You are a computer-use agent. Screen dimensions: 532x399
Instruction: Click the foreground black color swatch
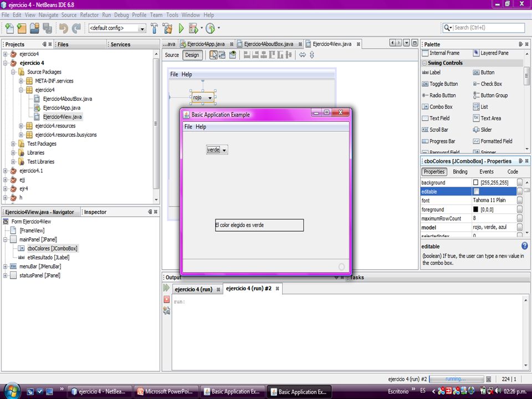tap(475, 209)
